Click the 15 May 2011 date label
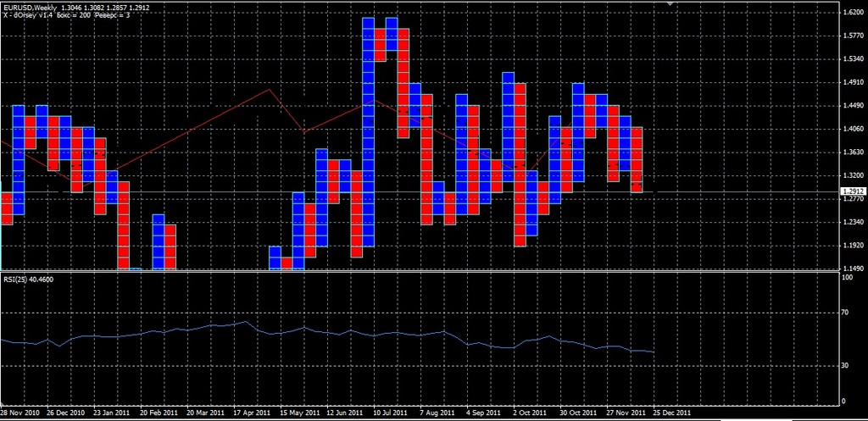 click(300, 413)
